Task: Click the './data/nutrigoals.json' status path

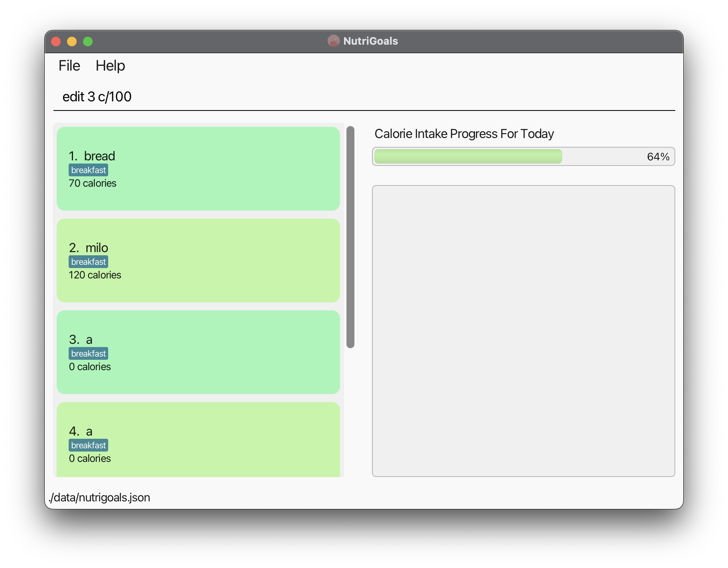Action: pos(99,497)
